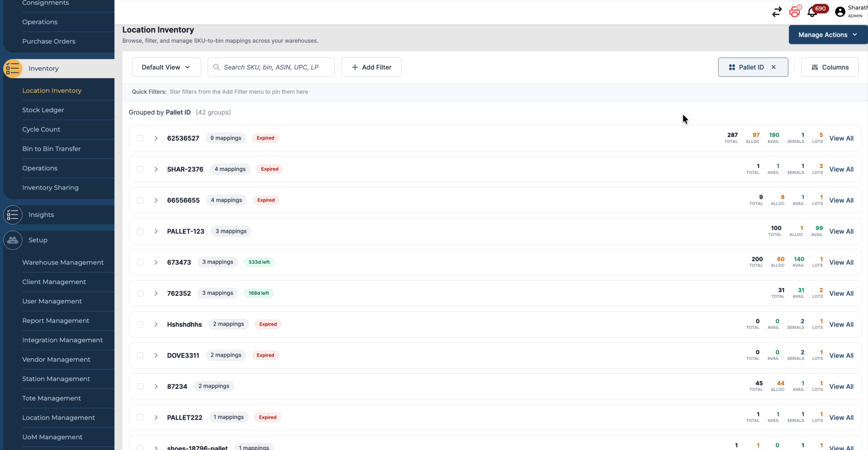Click View All for pallet 762352
Screen dimensions: 868x450
[841, 293]
